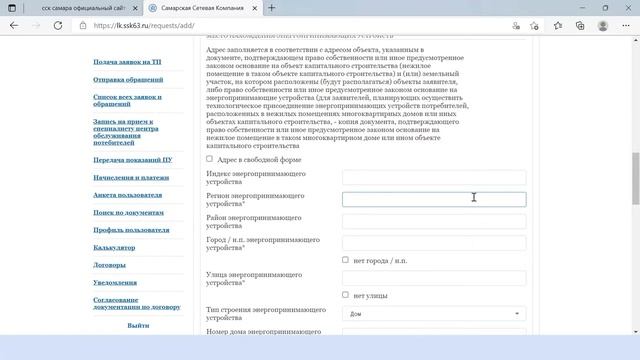The height and width of the screenshot is (360, 640).
Task: Check нет улицы checkbox
Action: 345,295
